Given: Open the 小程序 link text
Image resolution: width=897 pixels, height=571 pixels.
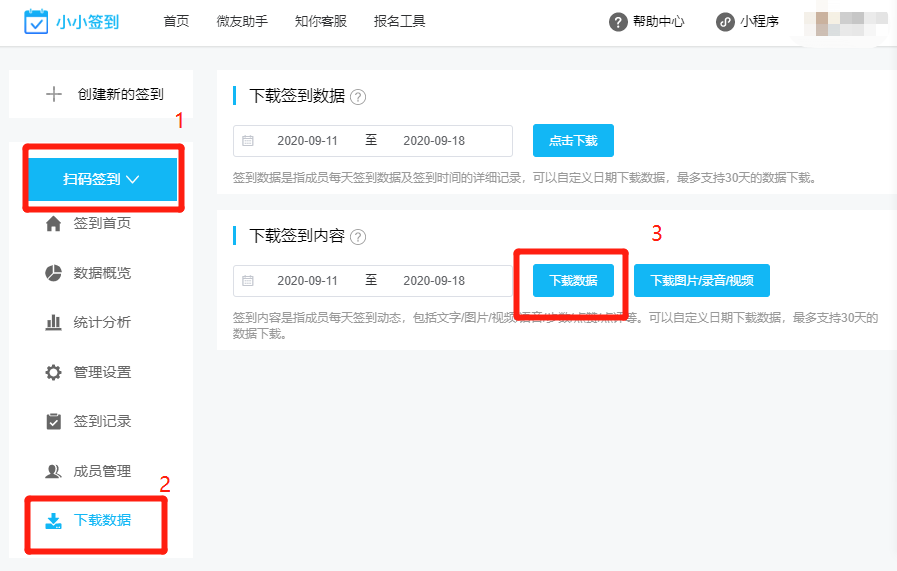Looking at the screenshot, I should coord(759,22).
